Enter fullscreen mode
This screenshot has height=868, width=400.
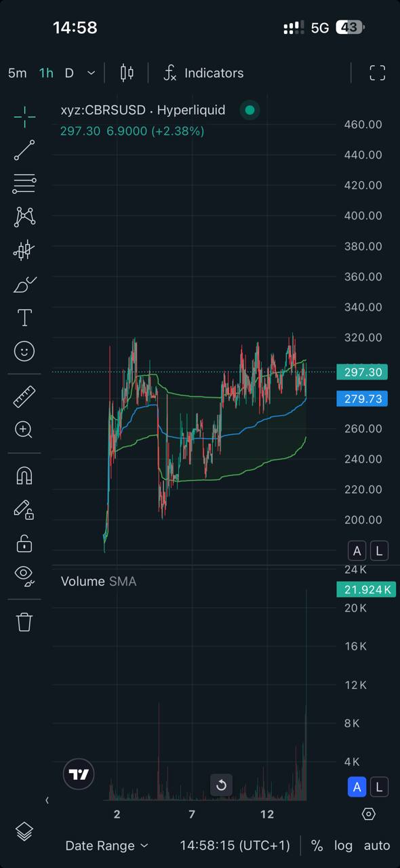(x=377, y=73)
